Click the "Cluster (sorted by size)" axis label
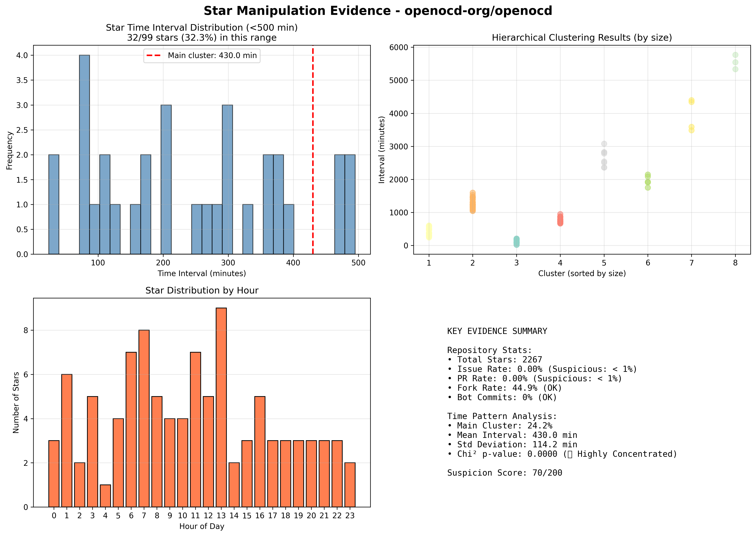The width and height of the screenshot is (756, 536). (582, 274)
